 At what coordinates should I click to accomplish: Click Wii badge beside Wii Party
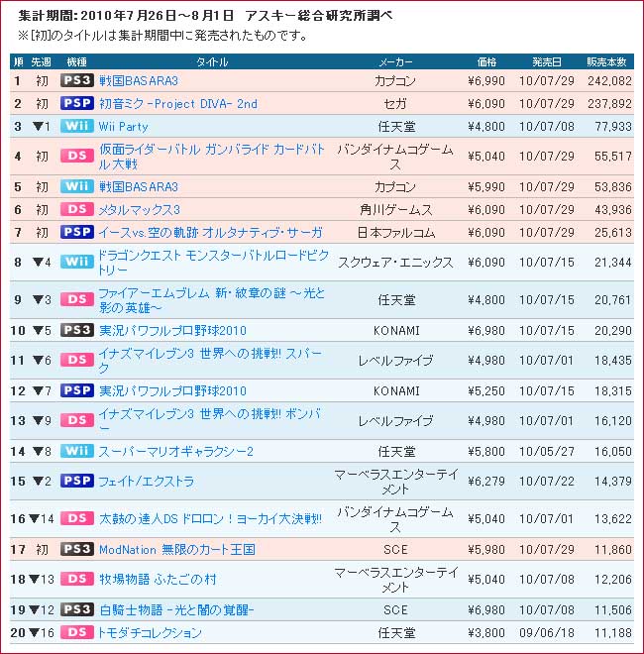[76, 126]
